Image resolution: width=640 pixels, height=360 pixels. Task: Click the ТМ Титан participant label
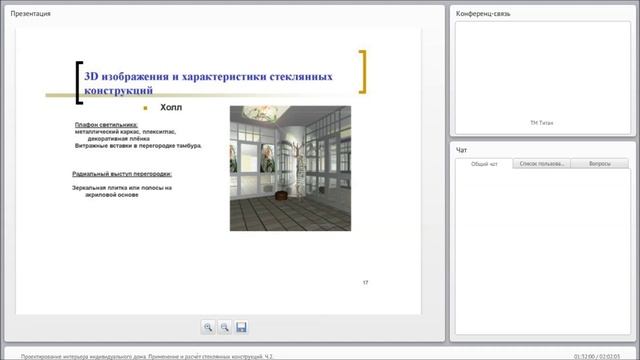542,123
